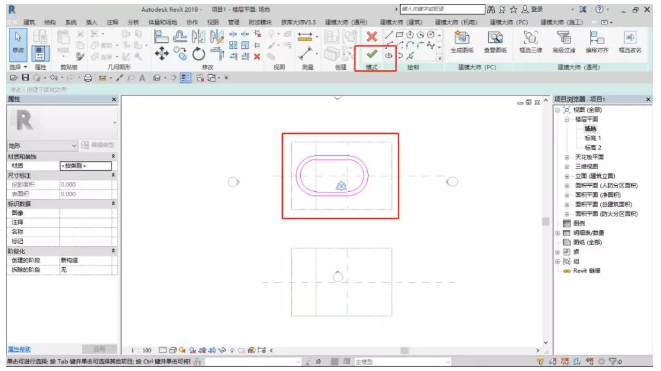Open the 视图 ribbon tab
The width and height of the screenshot is (661, 371).
pos(213,22)
